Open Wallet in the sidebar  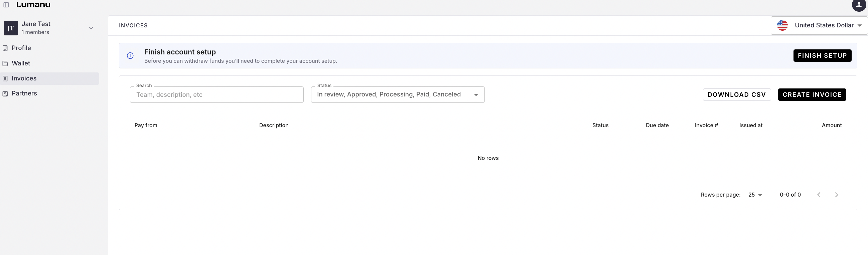[x=21, y=63]
